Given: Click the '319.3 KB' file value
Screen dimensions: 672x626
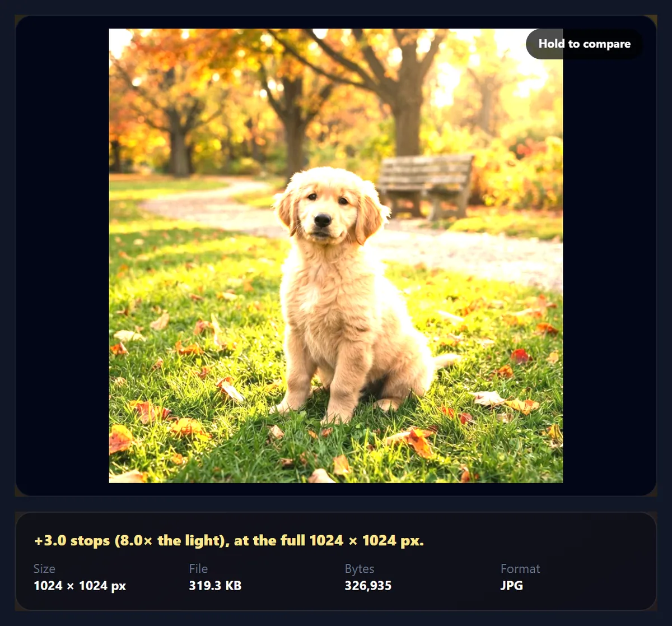Looking at the screenshot, I should pyautogui.click(x=215, y=586).
